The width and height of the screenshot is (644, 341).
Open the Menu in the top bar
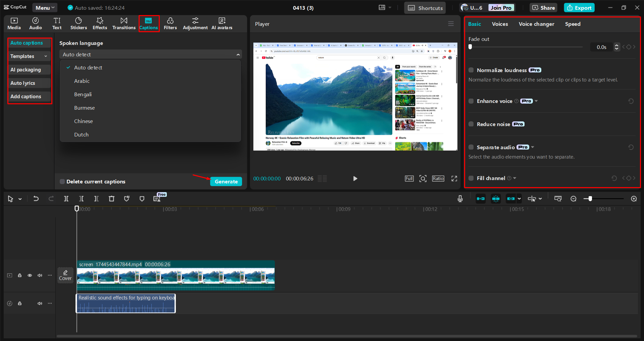point(45,7)
